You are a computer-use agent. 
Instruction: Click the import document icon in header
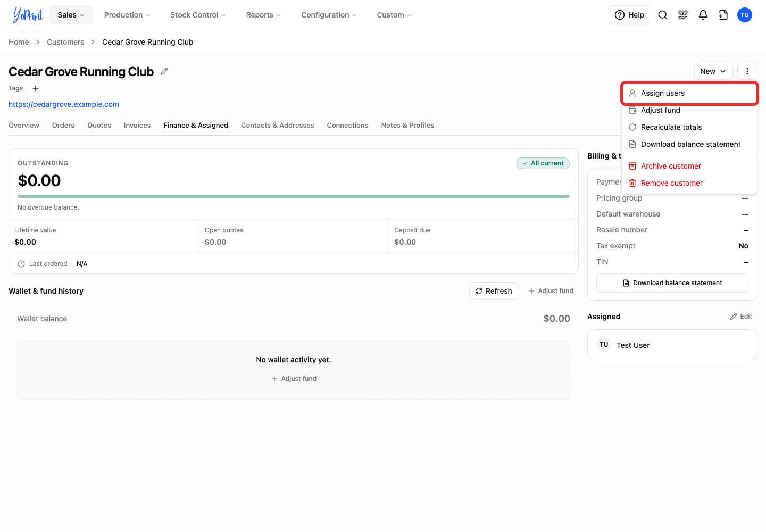coord(723,15)
